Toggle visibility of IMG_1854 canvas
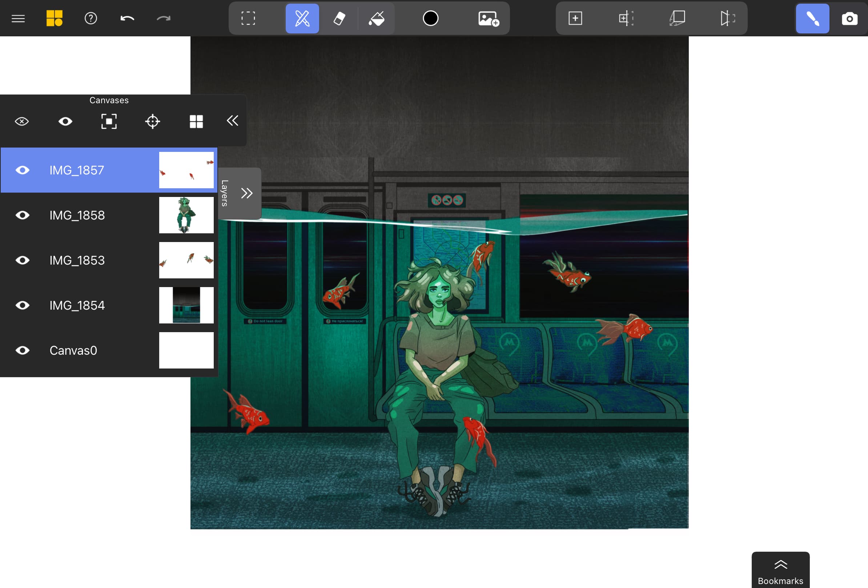Viewport: 868px width, 588px height. click(x=23, y=305)
